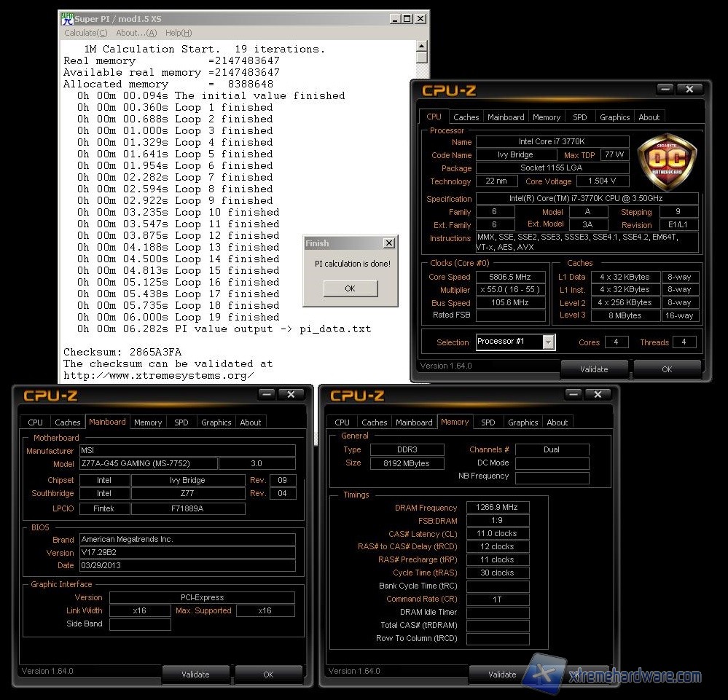
Task: Click the DRAM Frequency value field
Action: click(x=497, y=508)
